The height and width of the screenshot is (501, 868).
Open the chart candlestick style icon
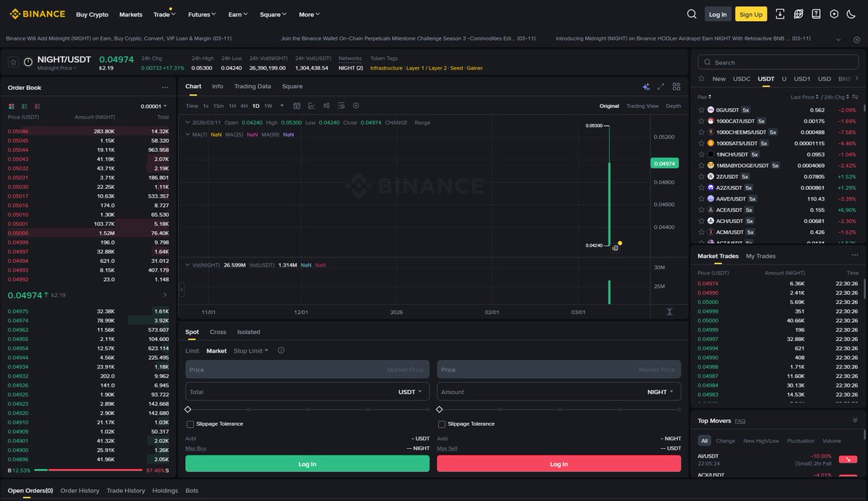327,106
